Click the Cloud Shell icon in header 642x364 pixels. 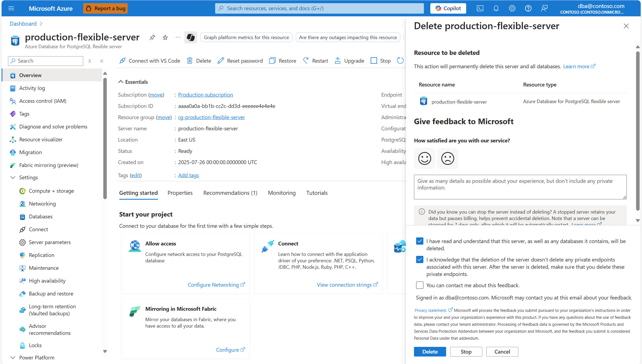point(480,8)
